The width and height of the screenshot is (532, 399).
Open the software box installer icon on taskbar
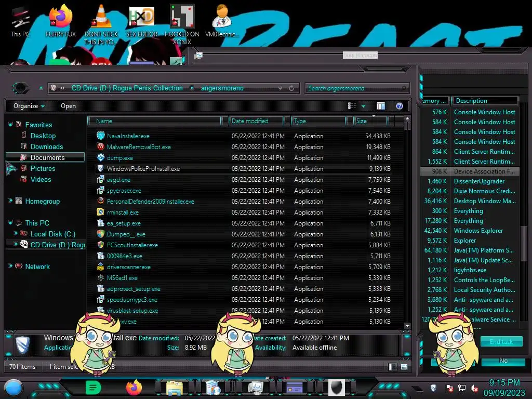coord(214,388)
